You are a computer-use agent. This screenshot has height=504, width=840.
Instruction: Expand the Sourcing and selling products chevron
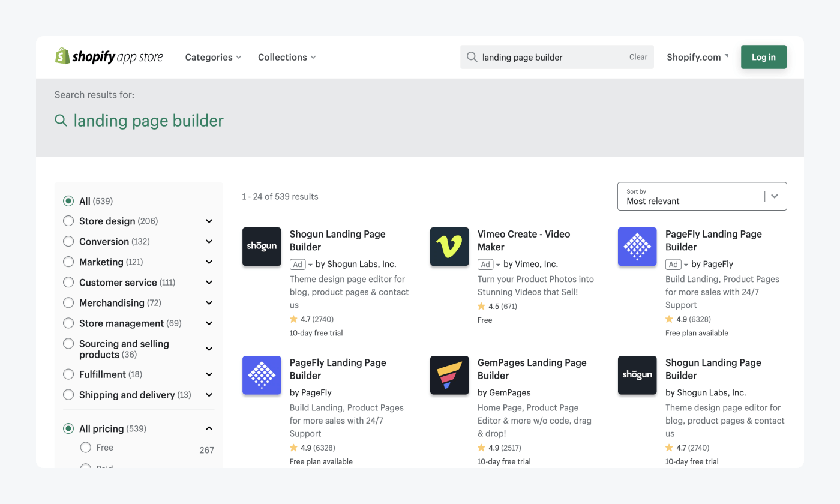pos(209,349)
